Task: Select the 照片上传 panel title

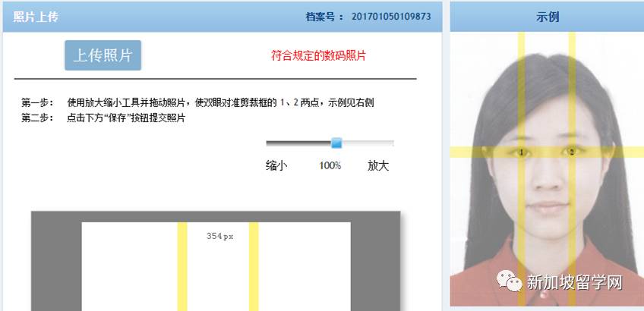Action: click(x=36, y=16)
